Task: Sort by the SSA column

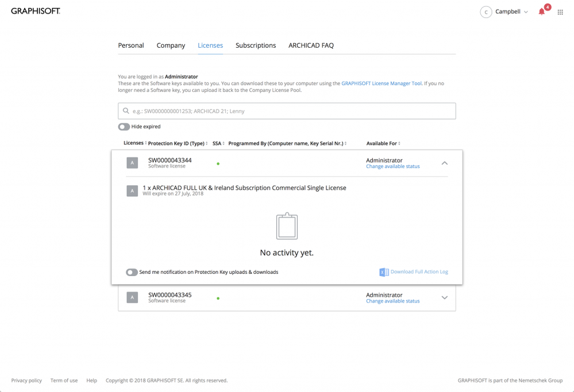Action: 218,143
